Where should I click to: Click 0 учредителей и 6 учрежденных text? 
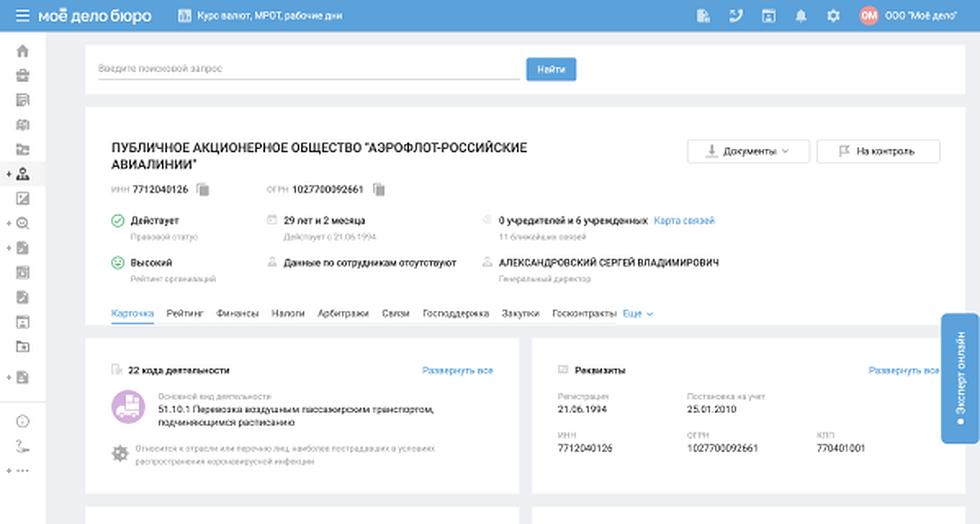coord(573,220)
